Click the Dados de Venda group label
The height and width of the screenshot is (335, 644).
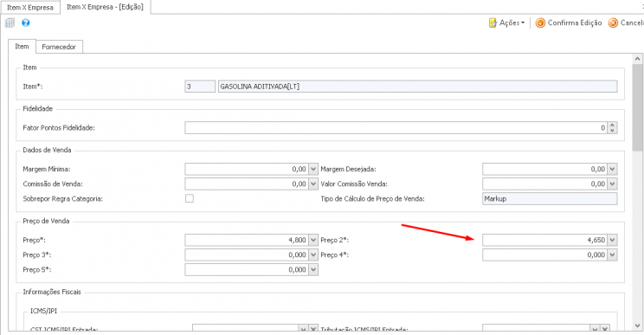coord(47,150)
